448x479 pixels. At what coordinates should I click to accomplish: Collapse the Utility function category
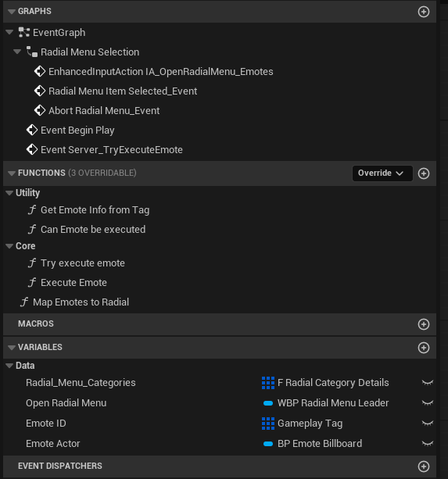pyautogui.click(x=9, y=193)
